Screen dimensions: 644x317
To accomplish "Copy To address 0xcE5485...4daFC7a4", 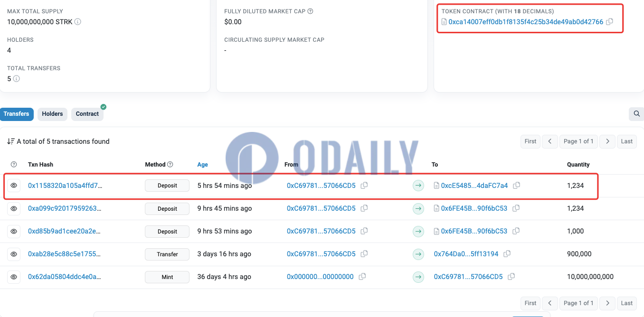I will point(517,186).
